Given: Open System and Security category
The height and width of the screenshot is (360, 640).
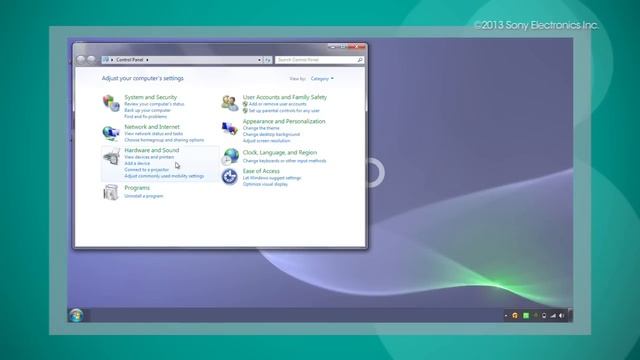Looking at the screenshot, I should point(151,97).
